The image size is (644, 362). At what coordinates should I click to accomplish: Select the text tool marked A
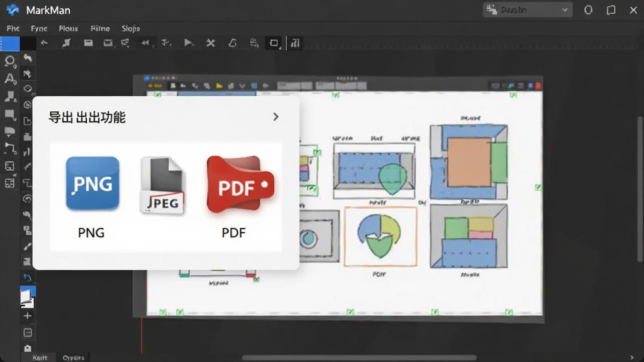tap(10, 79)
